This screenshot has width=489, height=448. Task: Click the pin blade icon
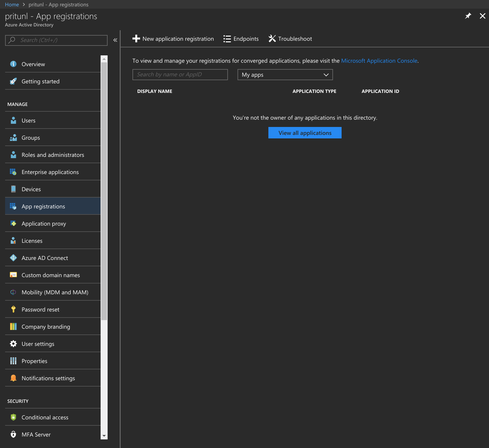(x=468, y=16)
